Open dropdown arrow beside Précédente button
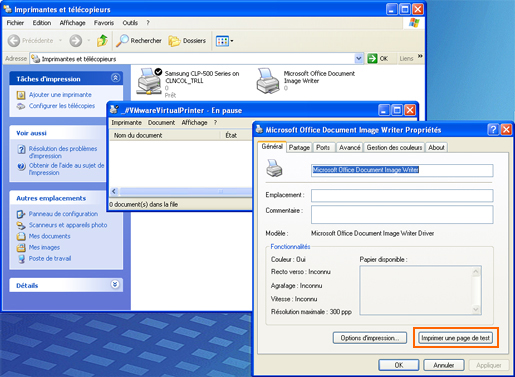515x377 pixels. coord(60,41)
